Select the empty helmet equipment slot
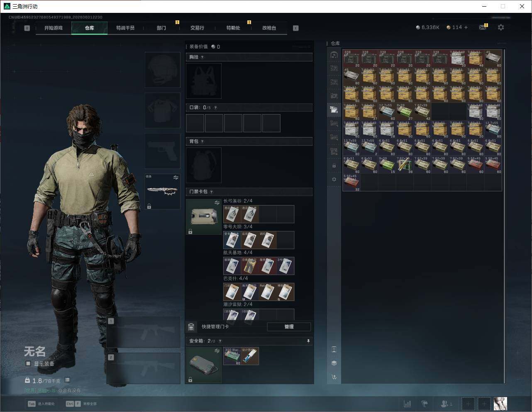 tap(163, 70)
